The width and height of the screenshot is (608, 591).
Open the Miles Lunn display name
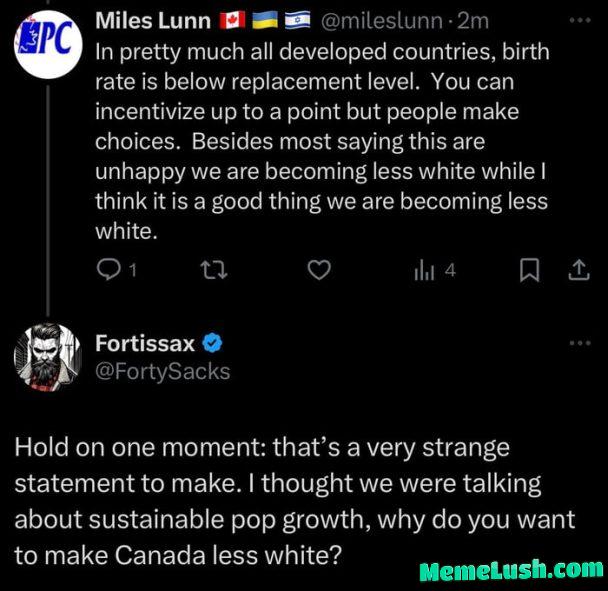coord(152,20)
